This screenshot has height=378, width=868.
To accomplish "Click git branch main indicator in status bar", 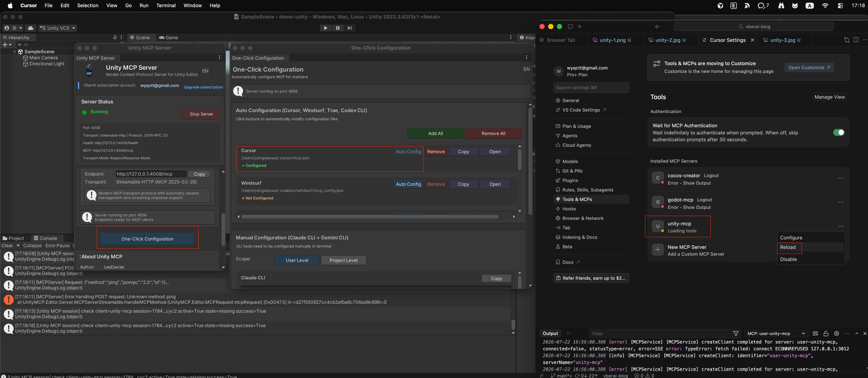I will coord(561,375).
